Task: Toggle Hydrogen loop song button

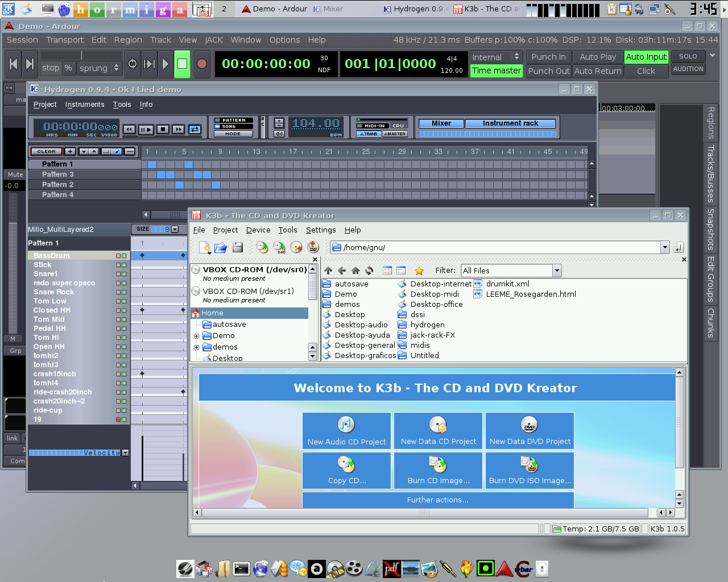Action: [x=195, y=130]
